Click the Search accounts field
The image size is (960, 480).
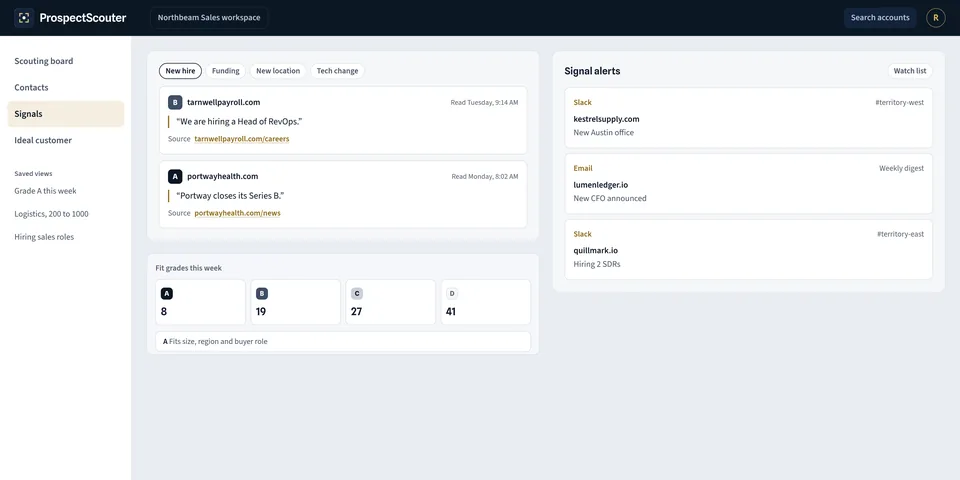[880, 18]
